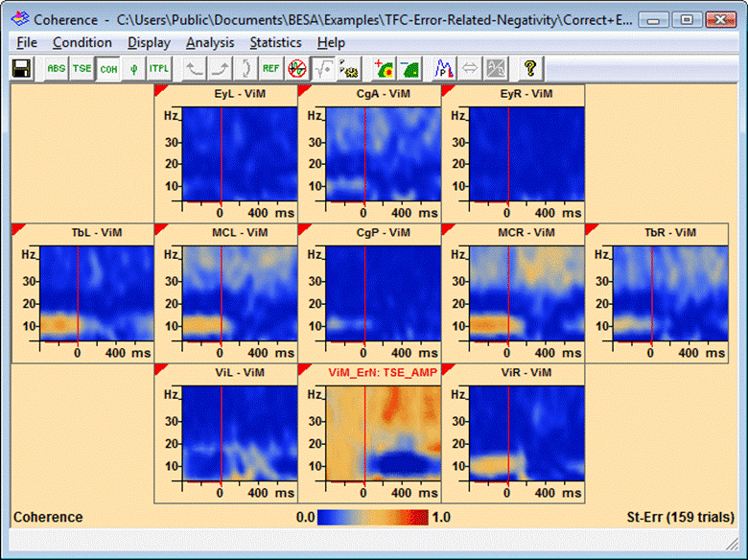Click the M-shaped waveform peak icon
Viewport: 748px width, 560px height.
(444, 69)
